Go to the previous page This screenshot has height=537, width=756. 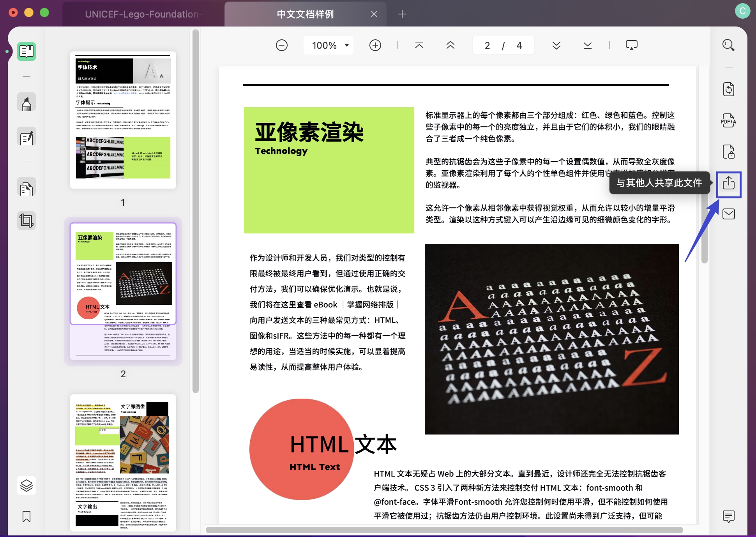point(450,45)
